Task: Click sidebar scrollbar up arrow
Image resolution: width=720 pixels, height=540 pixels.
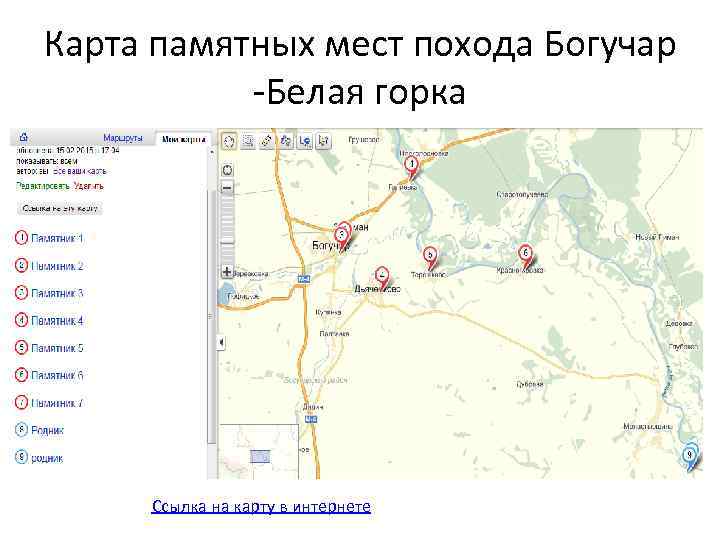Action: [212, 151]
